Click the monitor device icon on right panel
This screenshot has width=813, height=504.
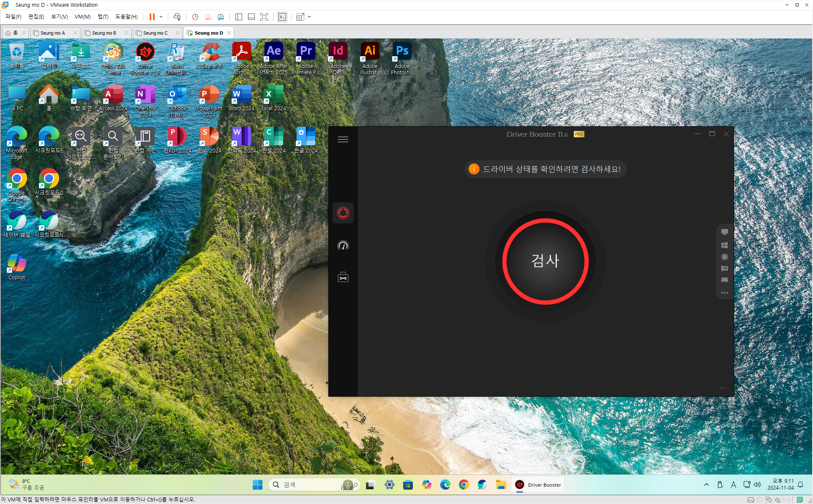click(724, 232)
